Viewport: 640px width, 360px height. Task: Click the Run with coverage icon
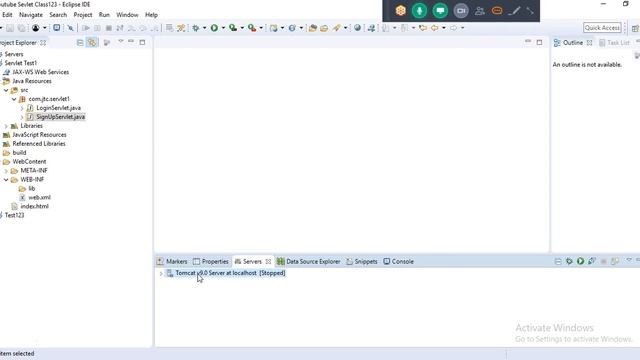233,28
